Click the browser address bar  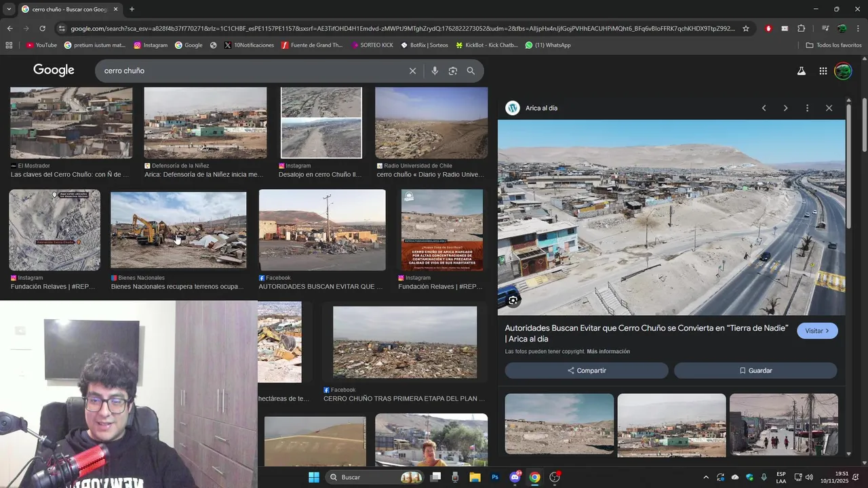(x=403, y=28)
